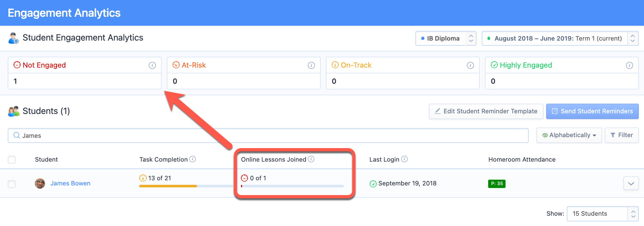Open the On-Track info tooltip icon
The image size is (644, 226).
point(470,65)
